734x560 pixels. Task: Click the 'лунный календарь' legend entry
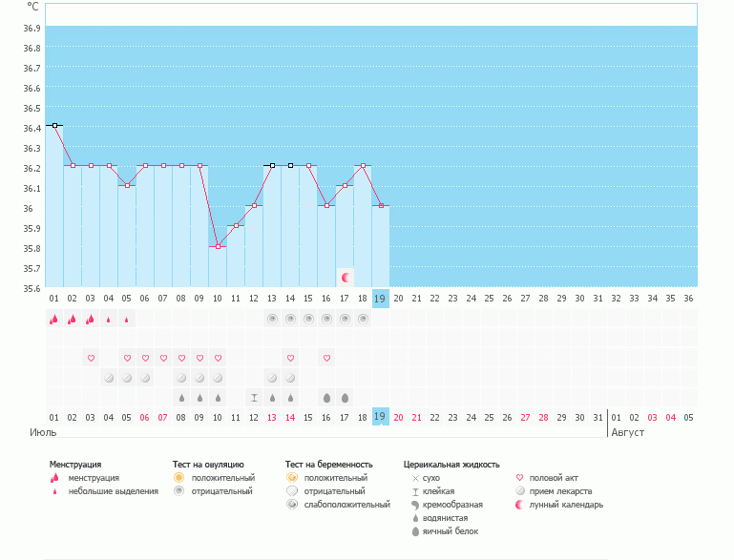pos(569,505)
